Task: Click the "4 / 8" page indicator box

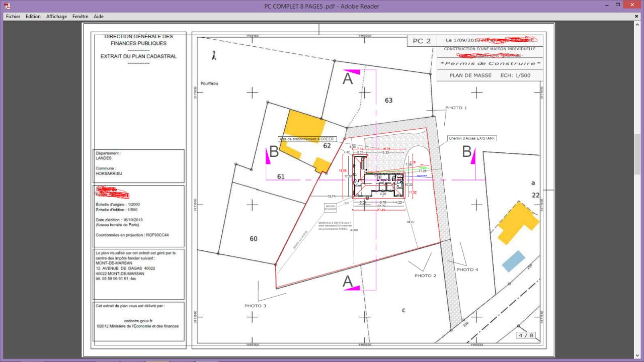Action: [x=526, y=335]
